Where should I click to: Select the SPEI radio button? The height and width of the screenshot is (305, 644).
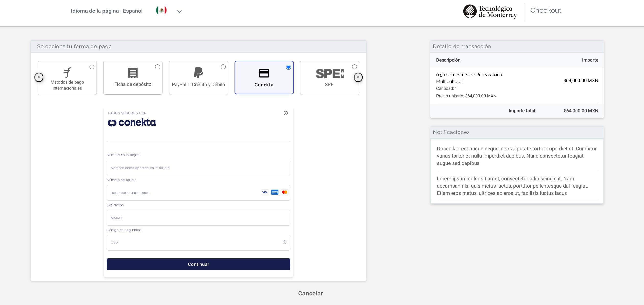click(x=354, y=67)
